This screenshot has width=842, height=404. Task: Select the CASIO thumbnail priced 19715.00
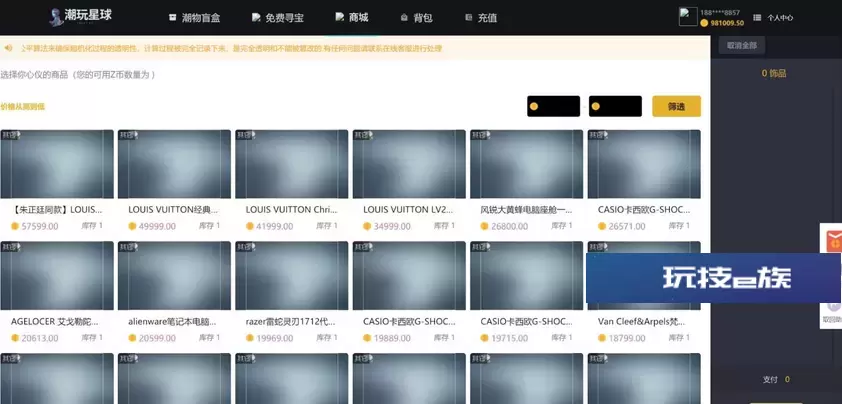[x=526, y=276]
